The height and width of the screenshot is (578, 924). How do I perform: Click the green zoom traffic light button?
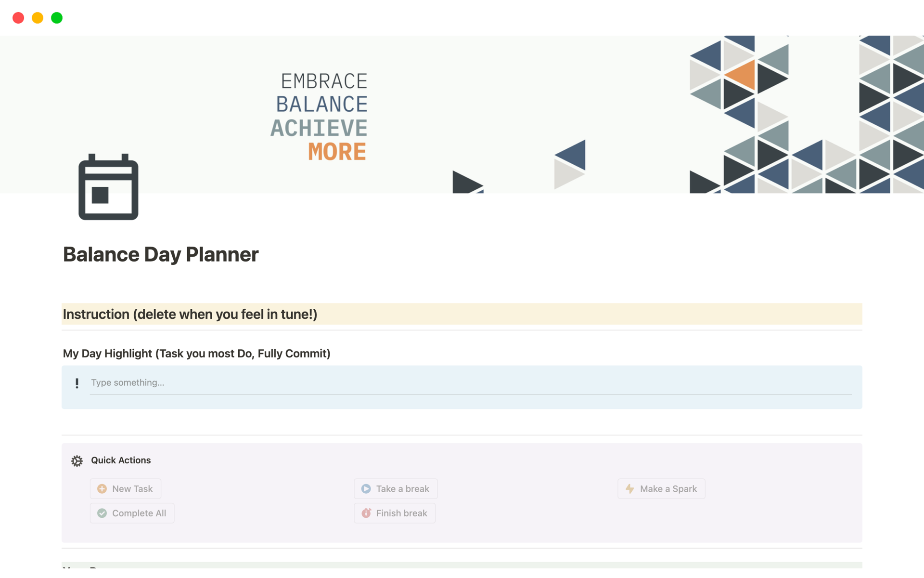(56, 17)
